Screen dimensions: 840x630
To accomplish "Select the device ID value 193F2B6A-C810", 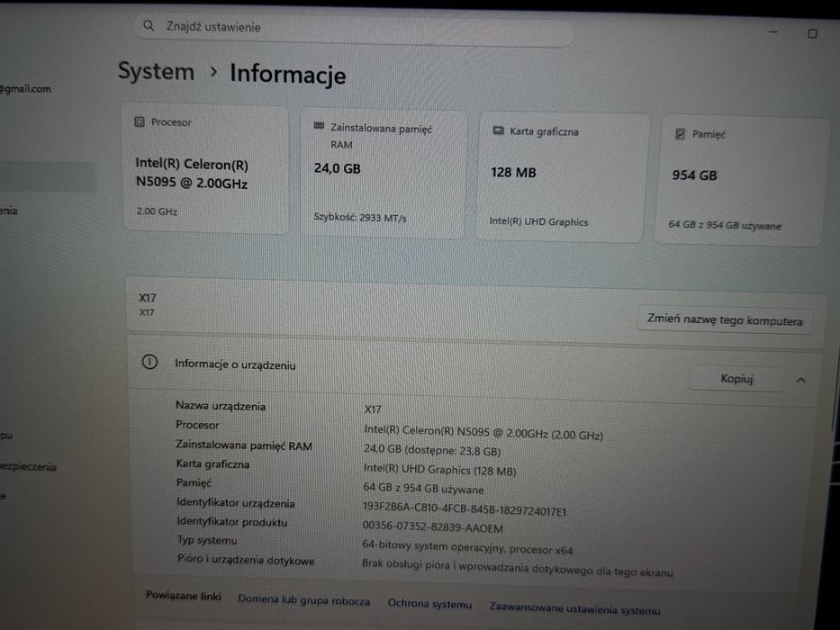I will pyautogui.click(x=464, y=508).
